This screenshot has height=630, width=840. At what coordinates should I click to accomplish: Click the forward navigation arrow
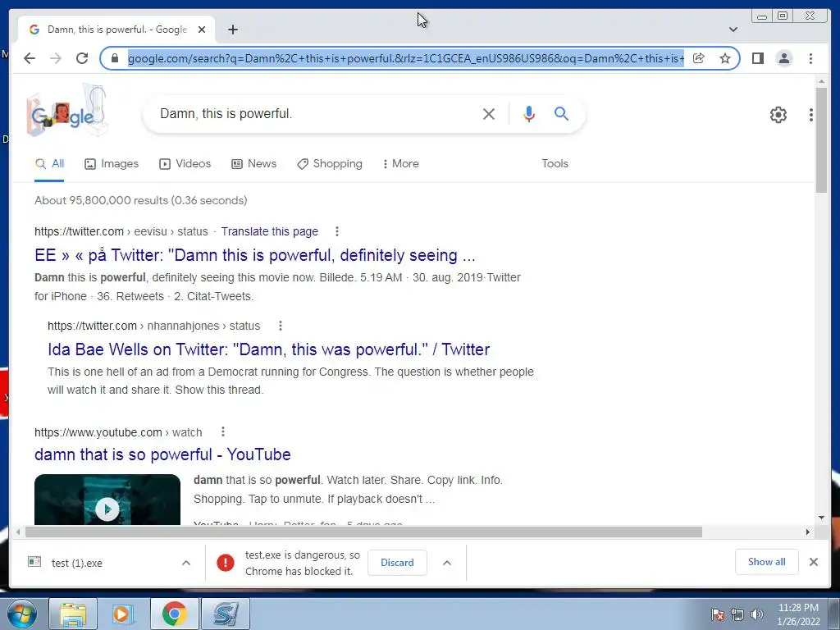56,58
